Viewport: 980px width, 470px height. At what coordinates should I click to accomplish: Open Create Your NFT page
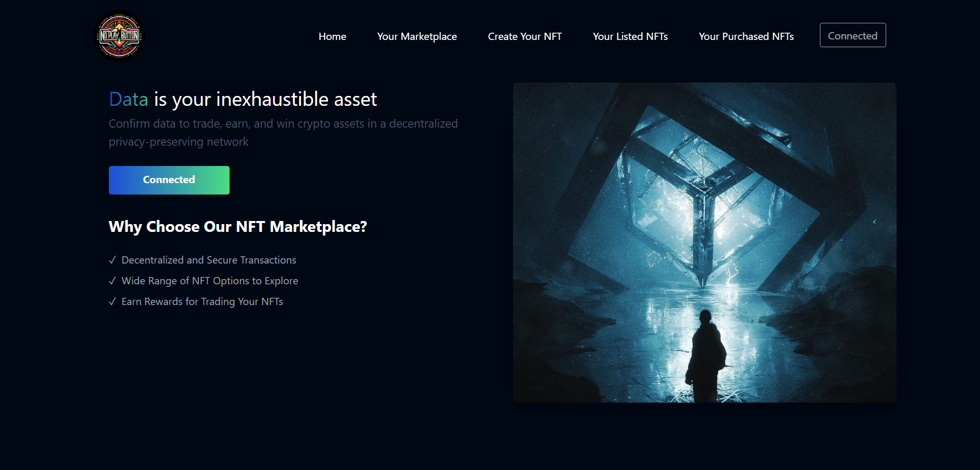point(524,36)
